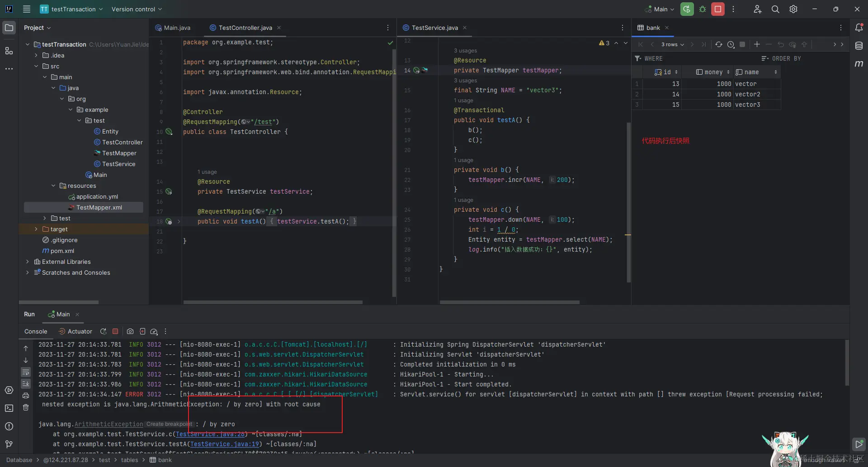
Task: Expand the .idea folder
Action: pos(36,55)
